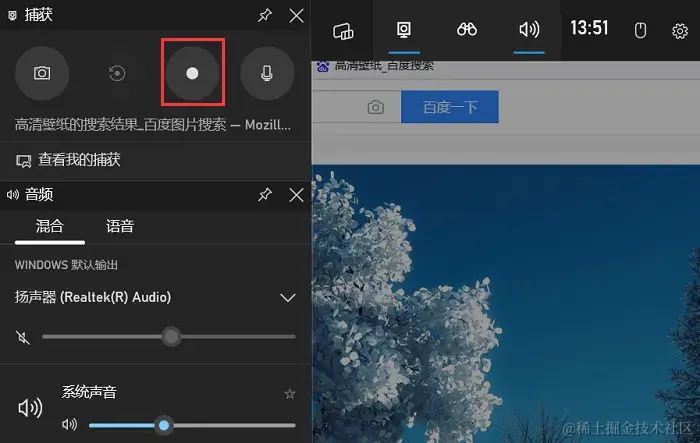Pin the Capture widget
This screenshot has width=700, height=443.
[265, 16]
